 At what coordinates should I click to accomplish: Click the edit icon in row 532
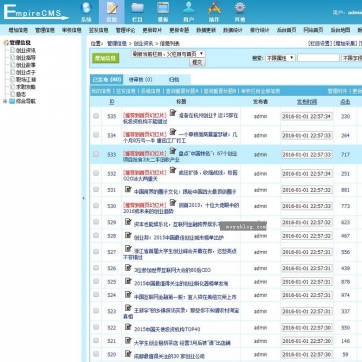point(173,170)
